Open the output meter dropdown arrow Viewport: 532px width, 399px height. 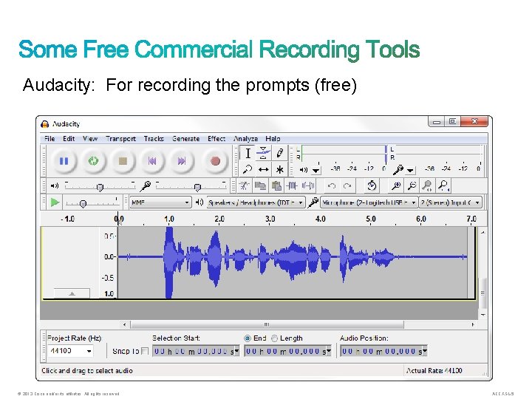[316, 171]
